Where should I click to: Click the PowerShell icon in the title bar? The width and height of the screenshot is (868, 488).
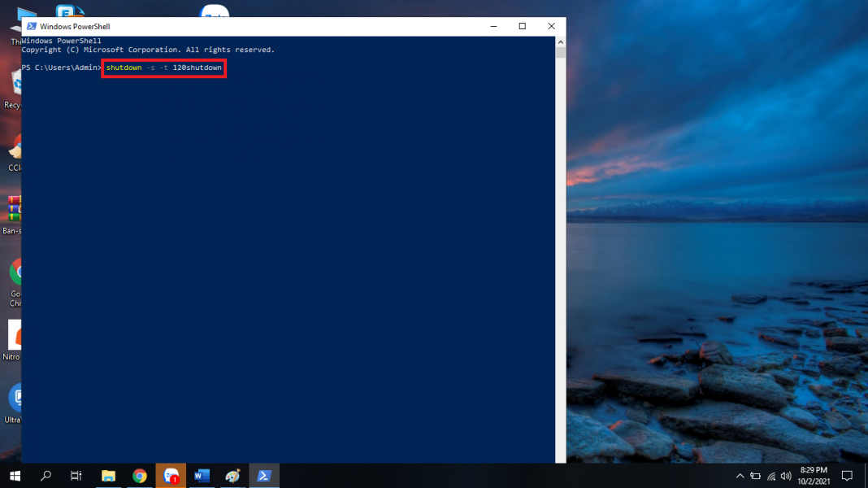(x=32, y=26)
